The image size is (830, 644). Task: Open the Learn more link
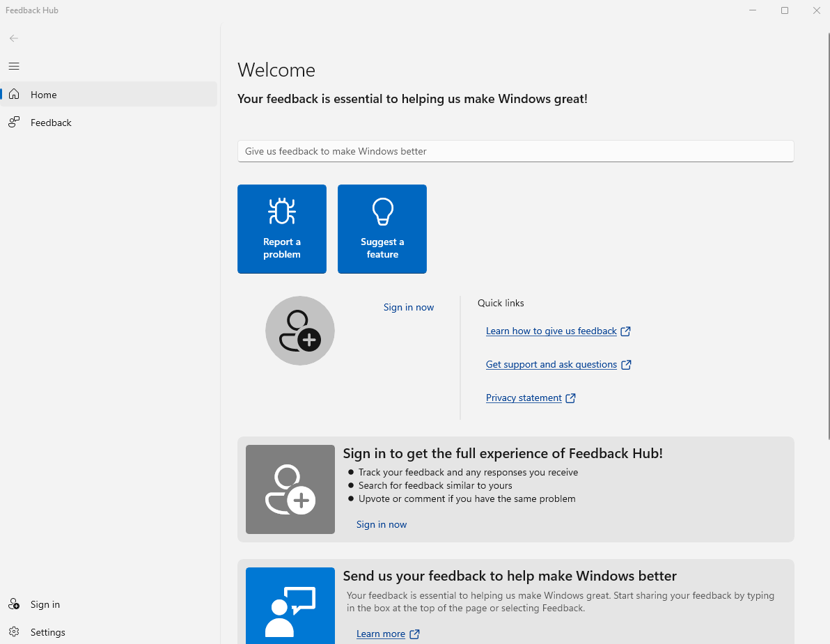click(x=381, y=634)
